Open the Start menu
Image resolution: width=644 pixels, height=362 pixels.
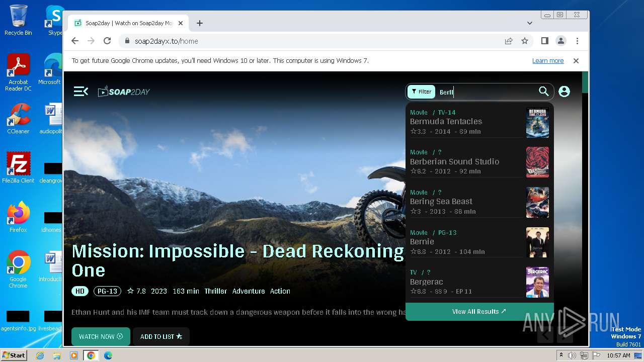click(x=14, y=355)
